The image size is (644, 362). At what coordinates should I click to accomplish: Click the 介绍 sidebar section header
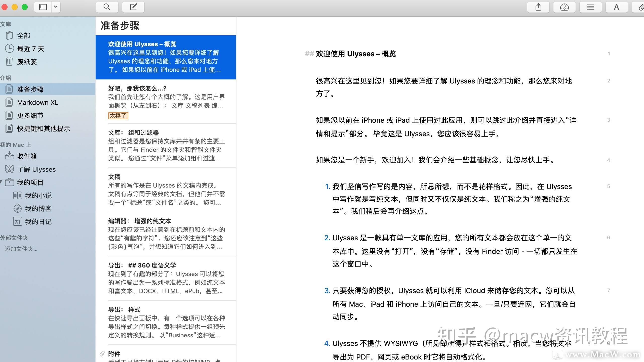click(x=6, y=78)
